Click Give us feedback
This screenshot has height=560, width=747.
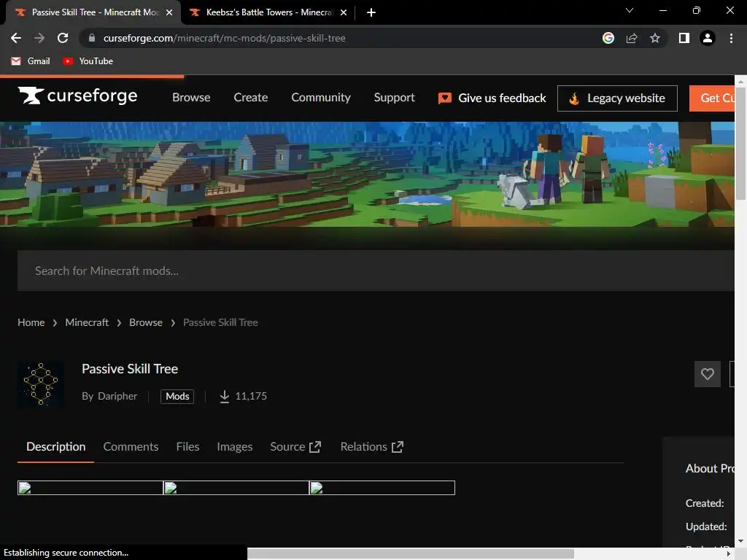[x=492, y=98]
